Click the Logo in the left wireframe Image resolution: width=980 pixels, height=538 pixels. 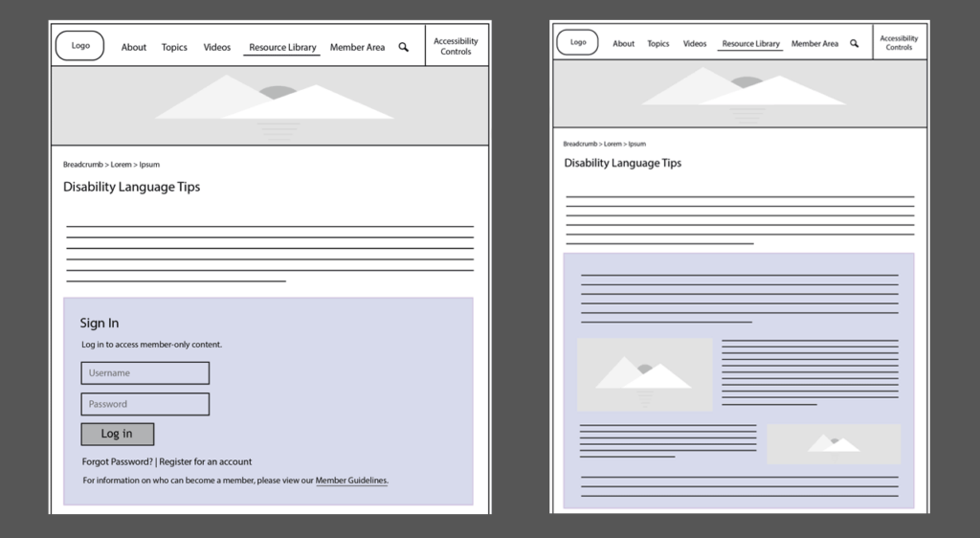[80, 46]
